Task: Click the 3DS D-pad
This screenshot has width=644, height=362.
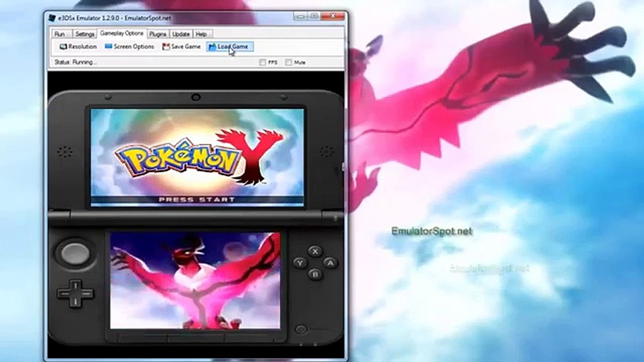Action: coord(75,294)
